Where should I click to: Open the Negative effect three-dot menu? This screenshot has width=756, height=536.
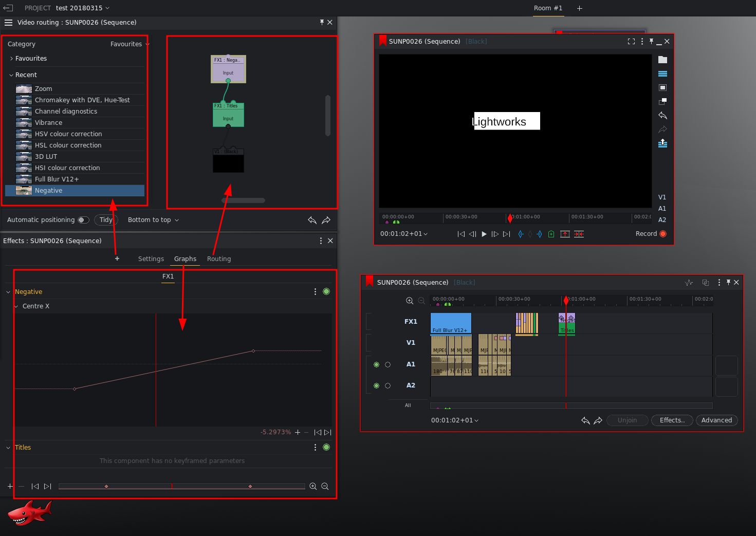click(315, 291)
